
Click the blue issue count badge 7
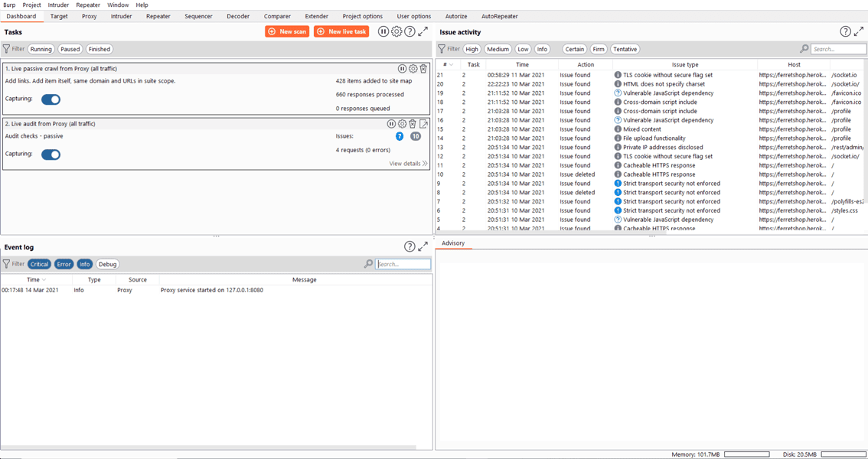[400, 136]
